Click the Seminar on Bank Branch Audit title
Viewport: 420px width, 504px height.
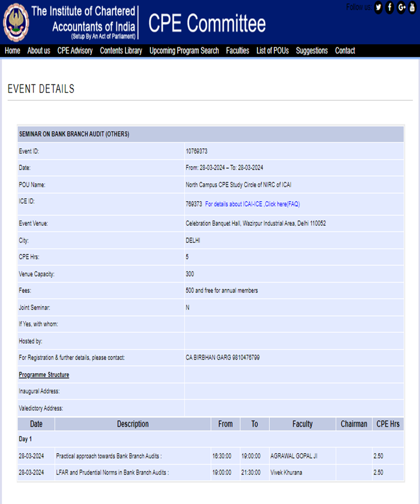(74, 134)
